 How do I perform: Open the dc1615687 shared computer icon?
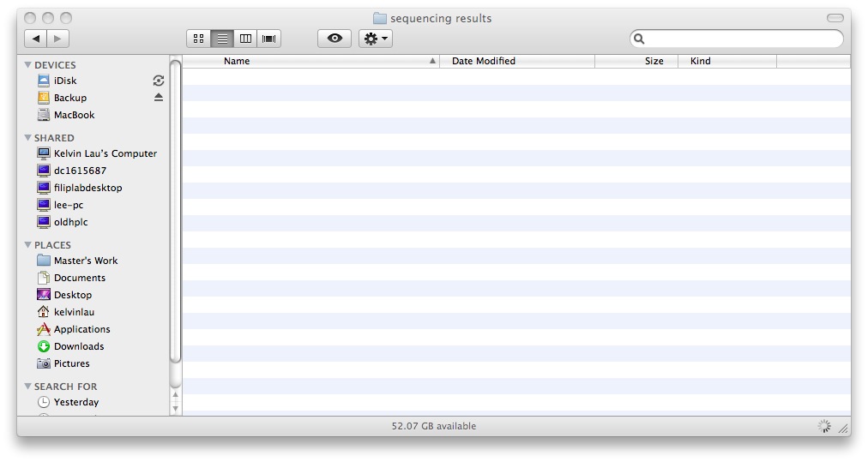(44, 171)
